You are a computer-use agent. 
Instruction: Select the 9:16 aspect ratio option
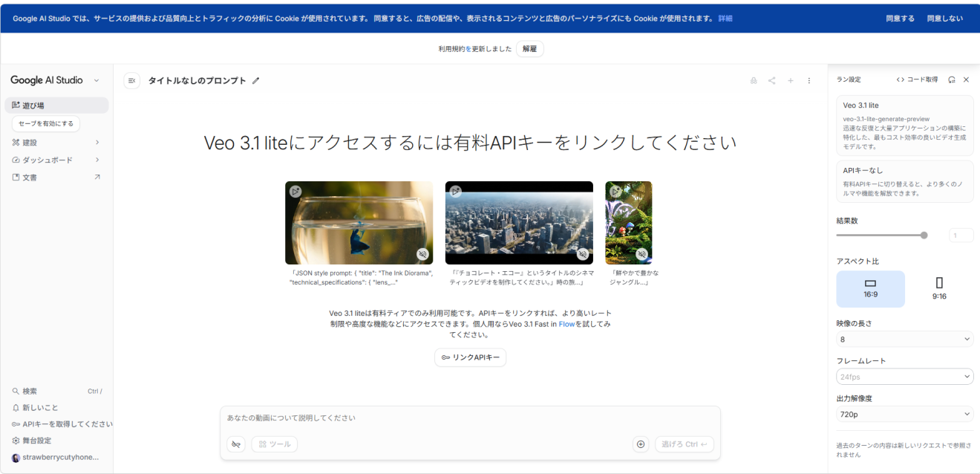point(938,288)
